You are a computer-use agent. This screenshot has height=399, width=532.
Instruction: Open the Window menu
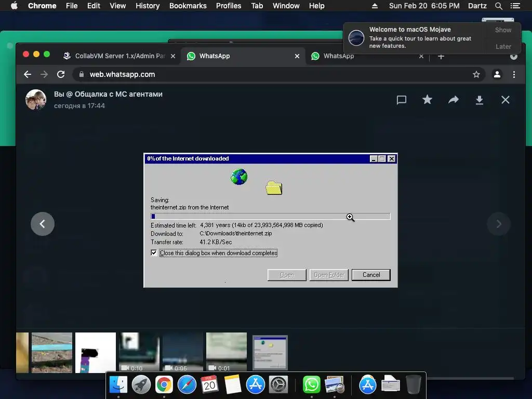[286, 6]
